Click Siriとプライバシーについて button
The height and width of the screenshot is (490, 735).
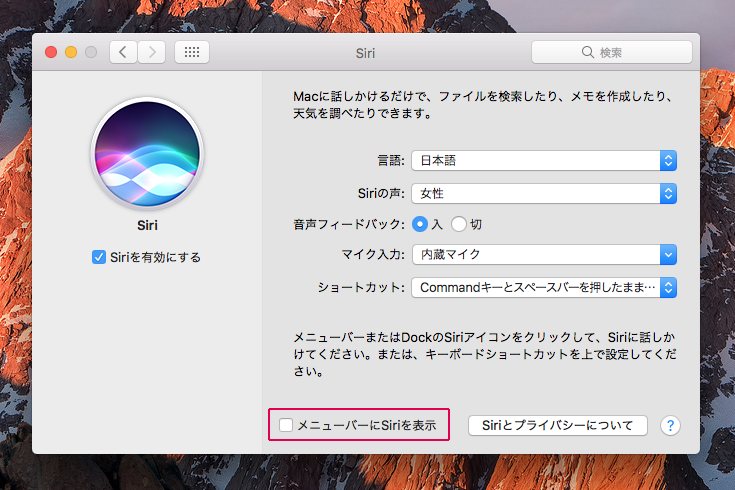point(558,425)
